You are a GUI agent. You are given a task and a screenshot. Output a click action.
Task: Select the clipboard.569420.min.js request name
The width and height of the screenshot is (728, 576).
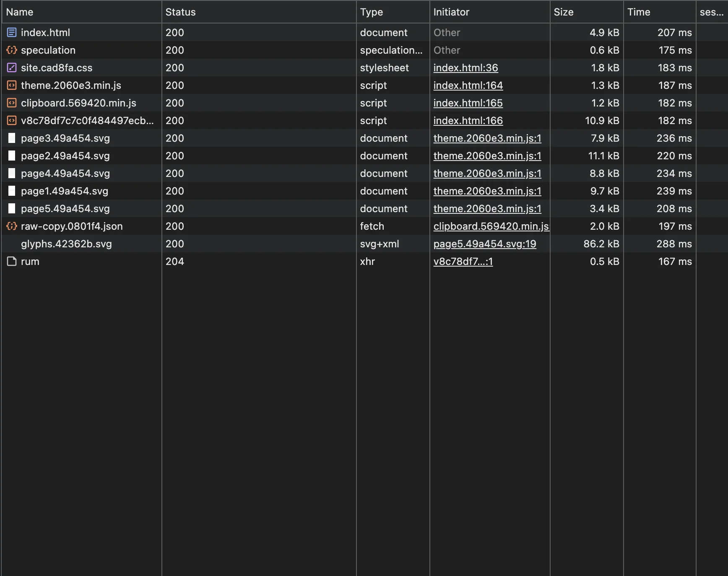point(78,103)
